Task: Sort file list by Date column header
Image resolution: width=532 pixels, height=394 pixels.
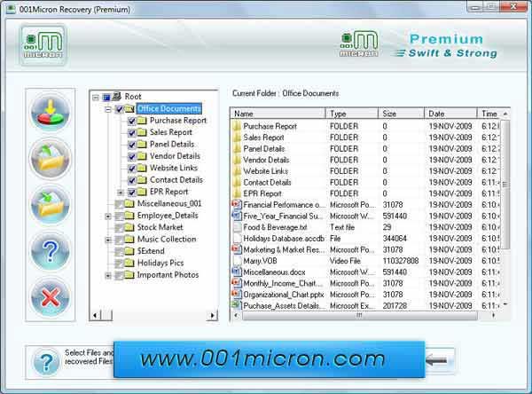Action: [450, 114]
